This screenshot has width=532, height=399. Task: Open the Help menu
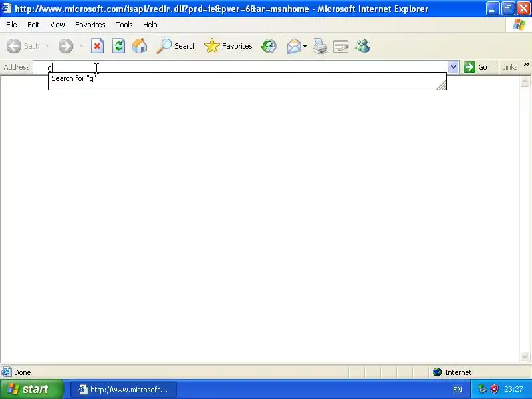pos(150,25)
